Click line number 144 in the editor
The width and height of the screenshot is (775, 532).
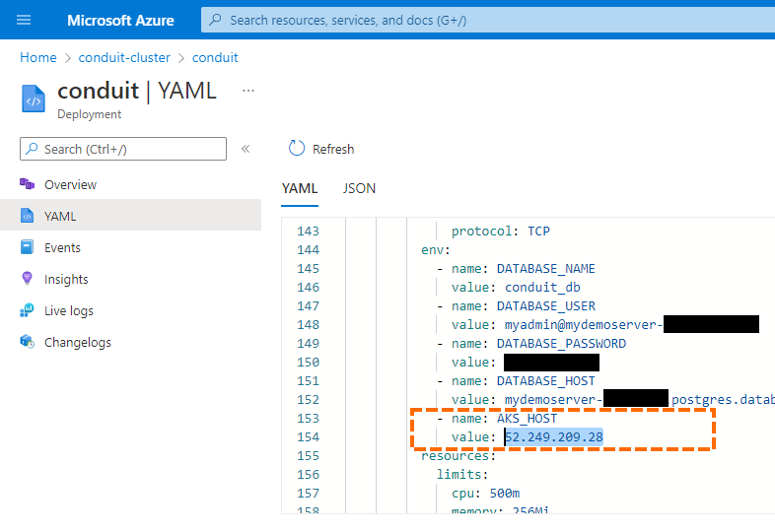point(308,250)
